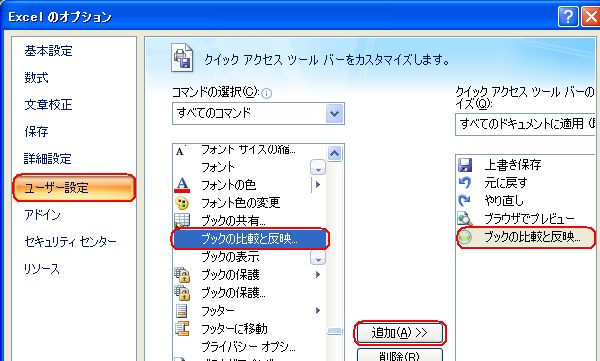Open the 基本設定 category
600x361 pixels.
tap(48, 51)
